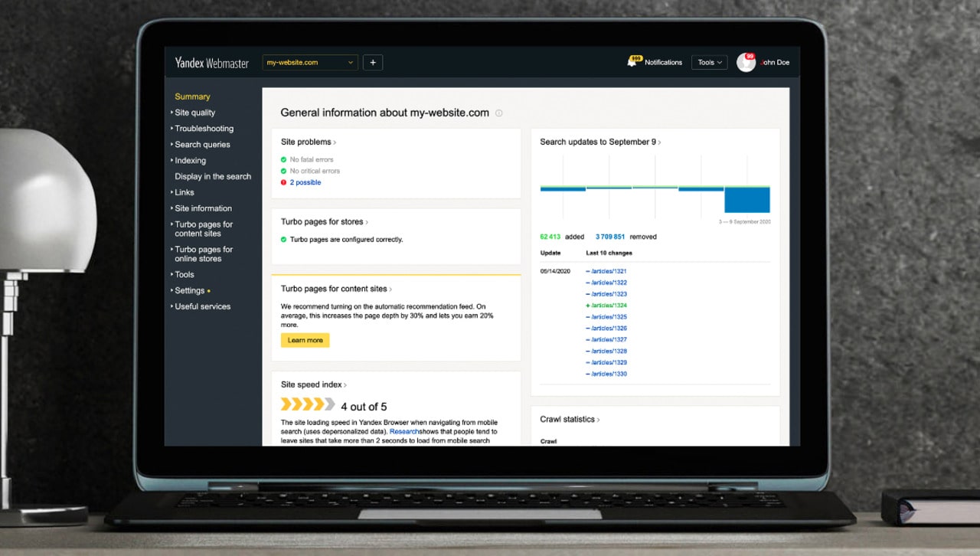Viewport: 980px width, 556px height.
Task: Open the /articles/1323 link
Action: click(x=609, y=294)
